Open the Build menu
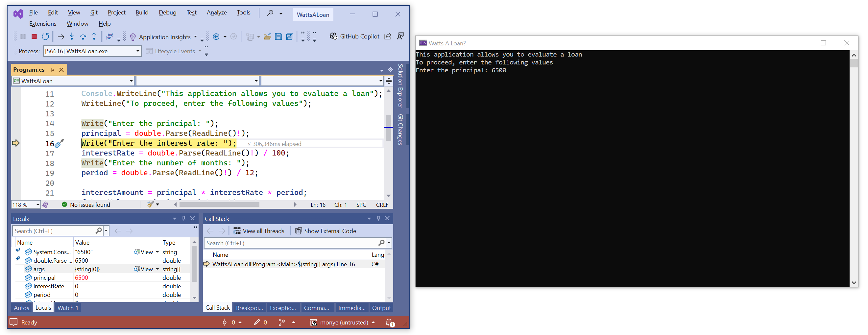The width and height of the screenshot is (868, 335). point(142,12)
